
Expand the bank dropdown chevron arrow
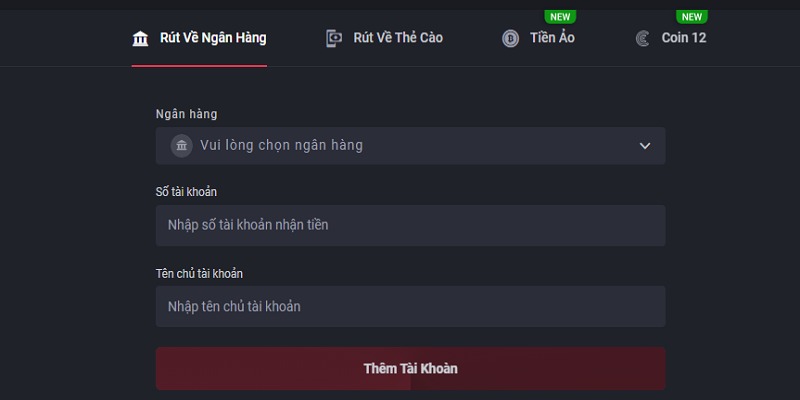coord(645,146)
